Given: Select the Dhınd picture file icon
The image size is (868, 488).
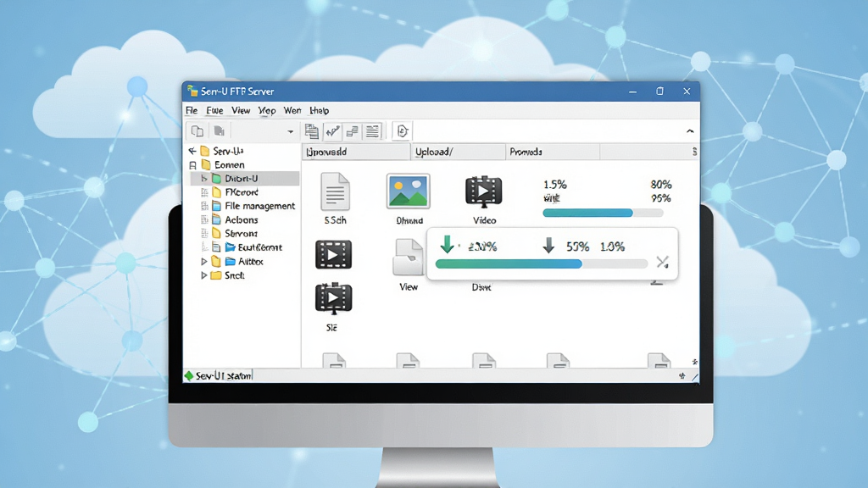Looking at the screenshot, I should point(408,191).
